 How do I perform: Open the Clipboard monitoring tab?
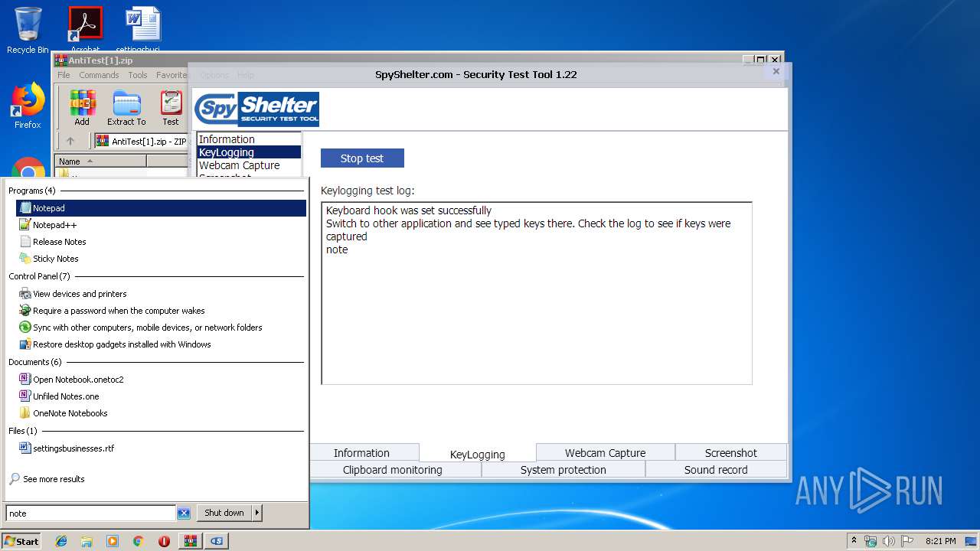(393, 470)
